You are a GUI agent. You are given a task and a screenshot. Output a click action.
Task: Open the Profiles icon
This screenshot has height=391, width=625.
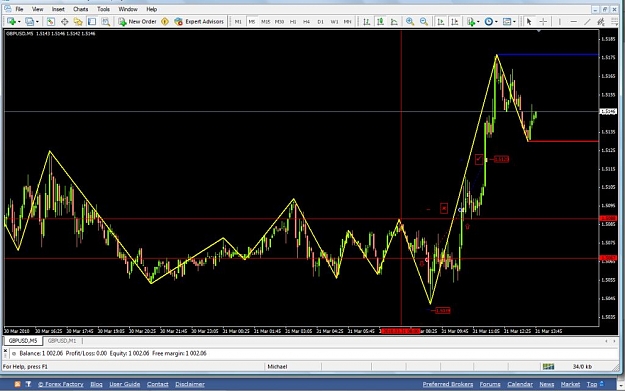coord(29,22)
